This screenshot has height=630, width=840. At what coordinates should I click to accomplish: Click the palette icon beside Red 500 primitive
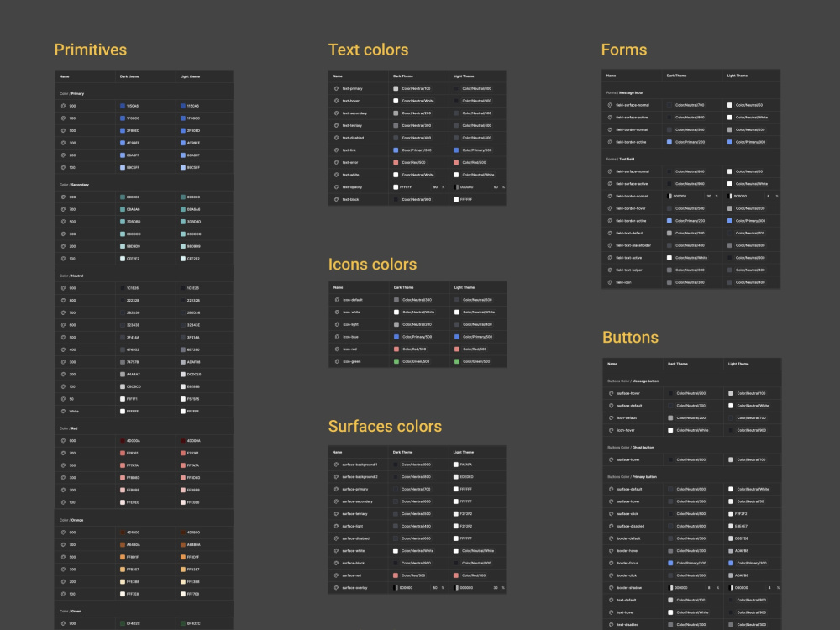pos(63,465)
